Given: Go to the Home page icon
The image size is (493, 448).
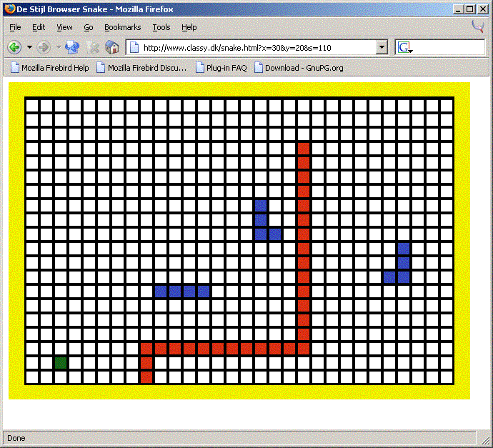Looking at the screenshot, I should click(x=112, y=47).
